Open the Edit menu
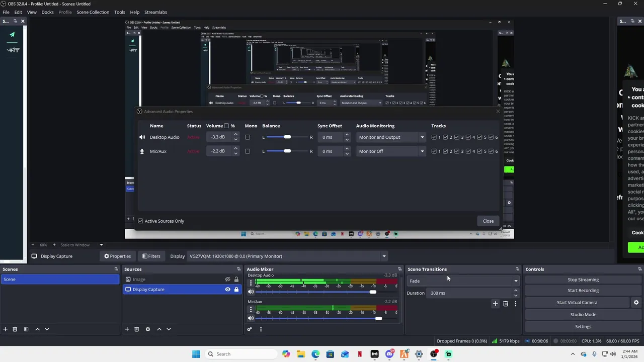 [18, 12]
